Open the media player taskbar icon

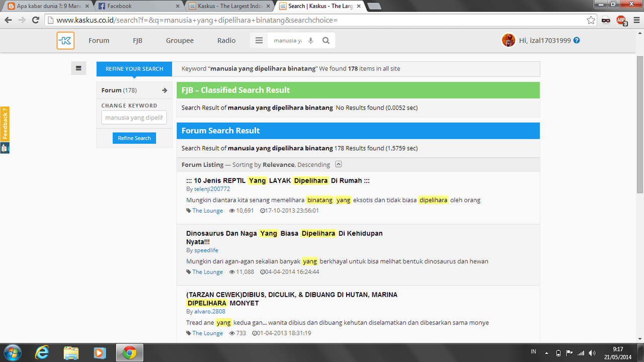point(100,353)
